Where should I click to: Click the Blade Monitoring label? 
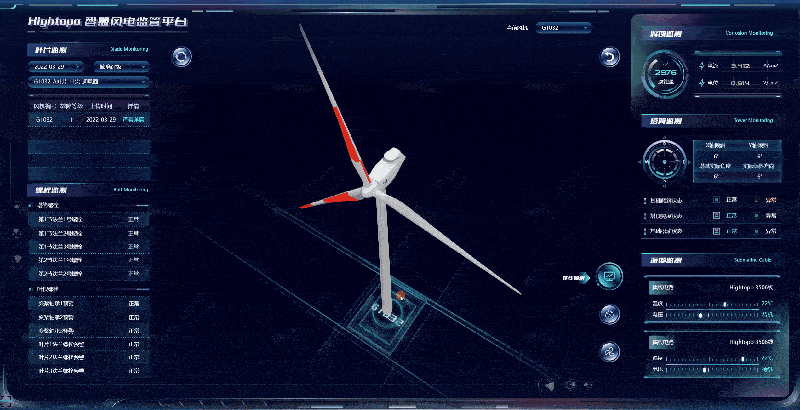(x=129, y=49)
